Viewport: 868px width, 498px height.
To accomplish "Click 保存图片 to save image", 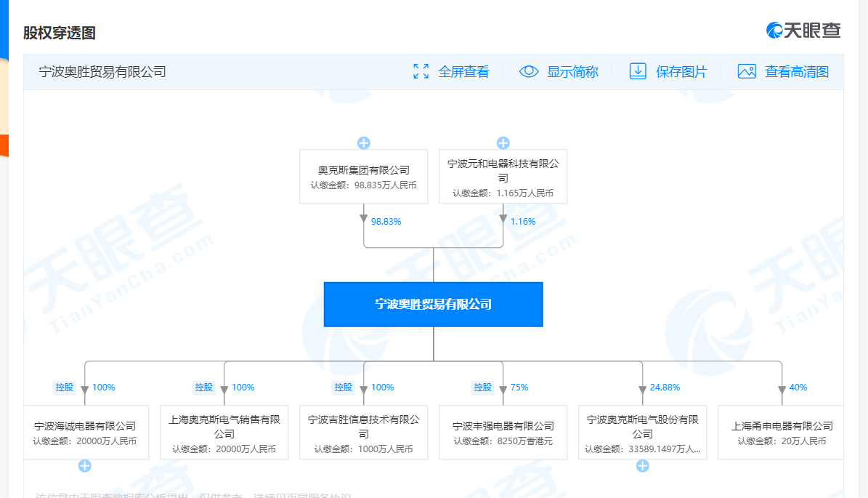I will click(681, 72).
